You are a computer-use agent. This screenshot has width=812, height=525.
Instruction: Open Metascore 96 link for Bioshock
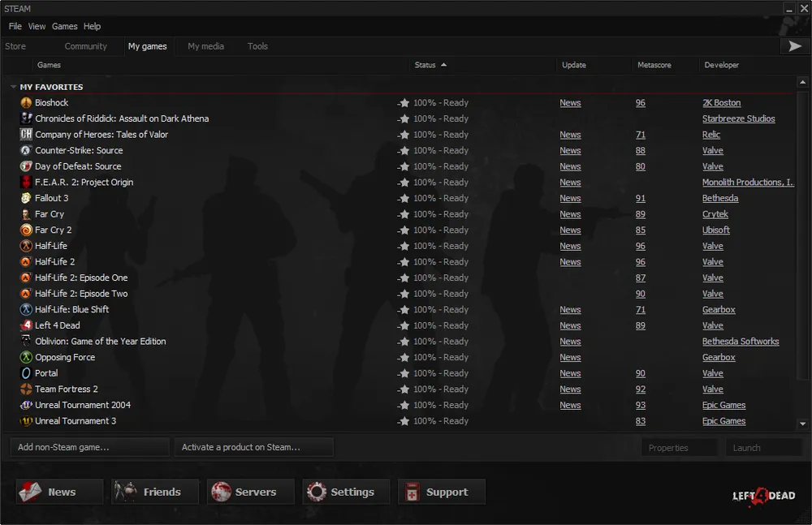(x=641, y=103)
